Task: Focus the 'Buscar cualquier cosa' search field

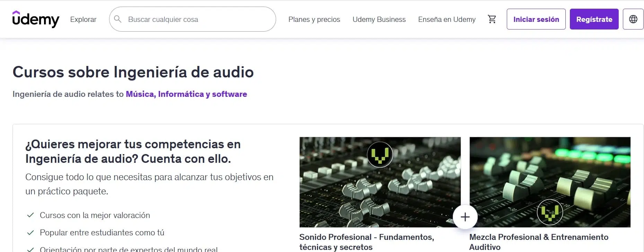Action: pyautogui.click(x=193, y=19)
